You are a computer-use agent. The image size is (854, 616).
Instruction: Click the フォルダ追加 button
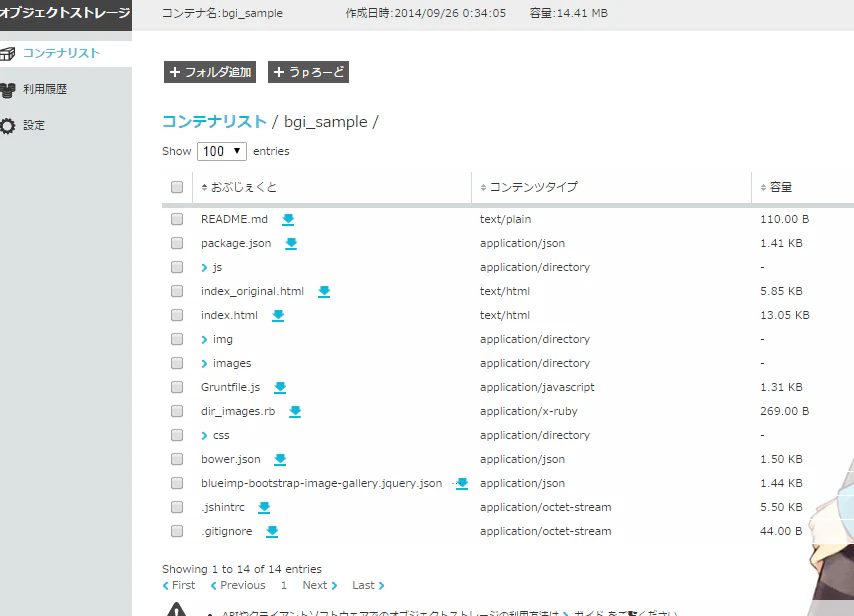point(210,72)
